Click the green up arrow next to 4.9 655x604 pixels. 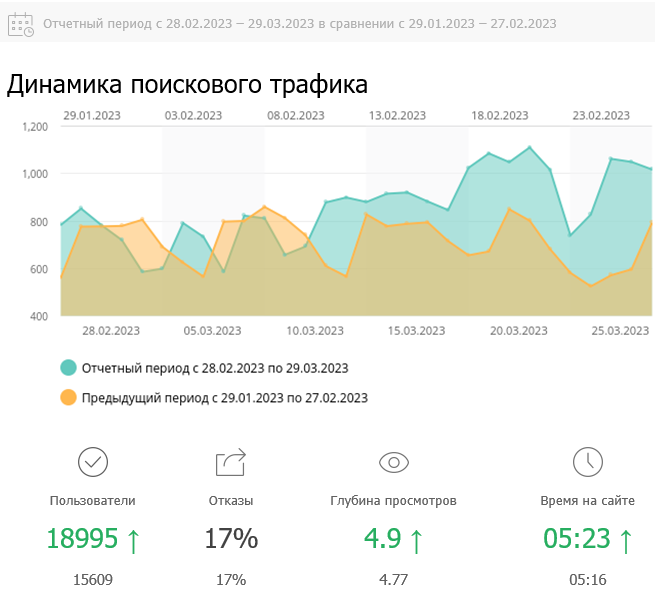416,541
